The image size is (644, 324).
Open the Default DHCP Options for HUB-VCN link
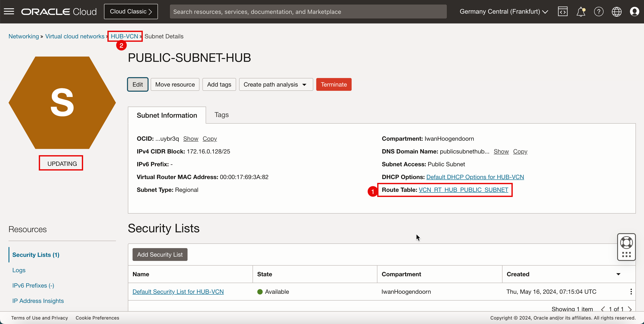(x=475, y=177)
